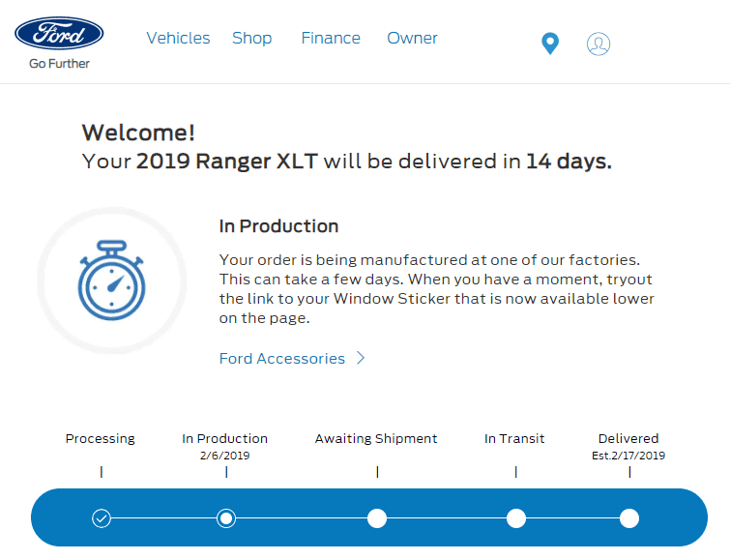
Task: Click the Delivered stage label
Action: tap(628, 438)
